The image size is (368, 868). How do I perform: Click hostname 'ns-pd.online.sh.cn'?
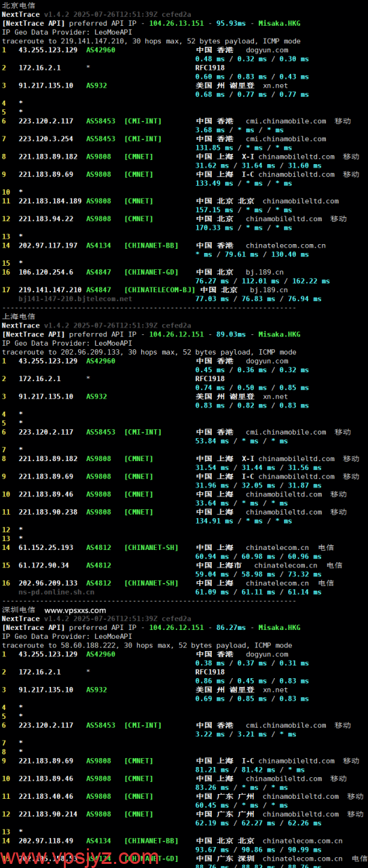tap(56, 592)
